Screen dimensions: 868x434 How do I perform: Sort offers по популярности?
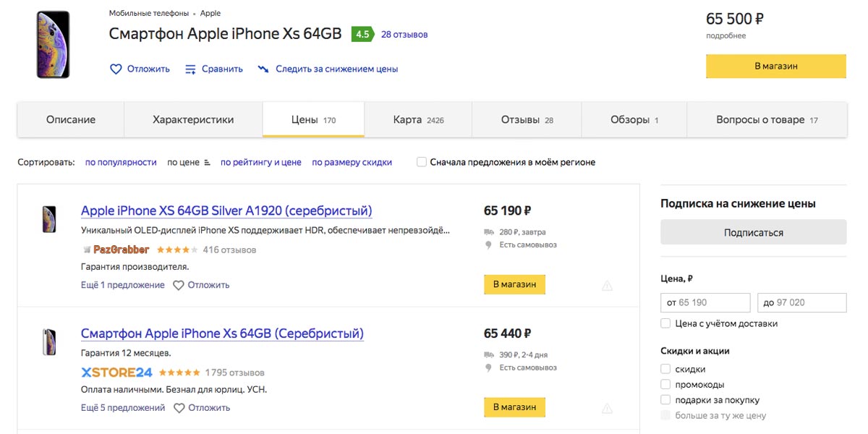[121, 162]
